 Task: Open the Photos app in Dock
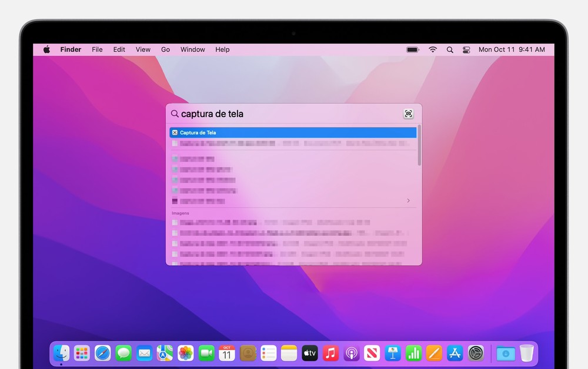(x=186, y=353)
